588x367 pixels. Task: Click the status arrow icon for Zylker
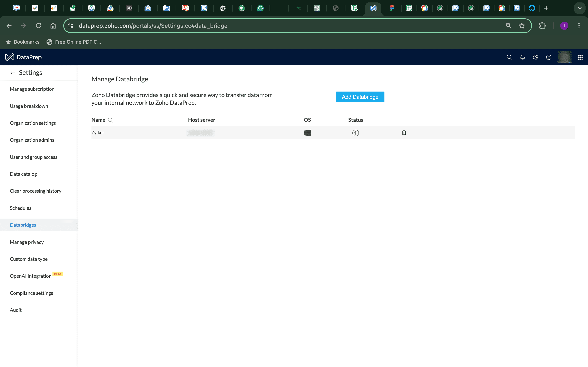pos(355,133)
